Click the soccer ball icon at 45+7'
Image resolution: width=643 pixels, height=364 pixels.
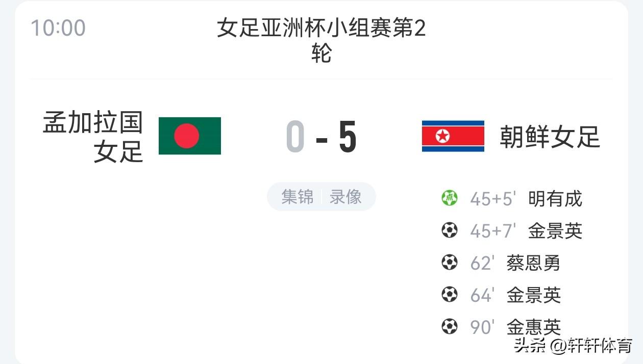pos(450,230)
